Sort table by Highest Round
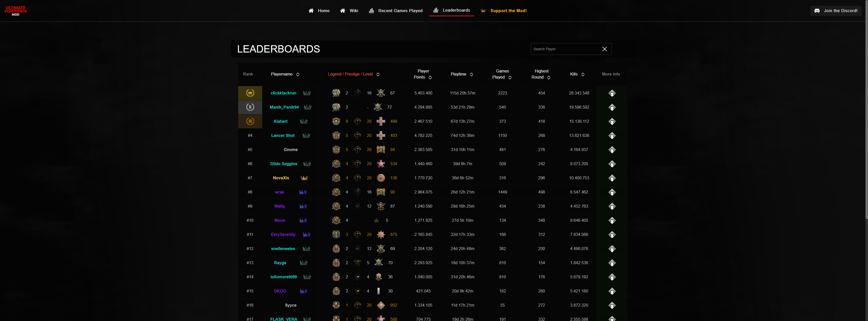The width and height of the screenshot is (868, 321). tap(549, 78)
